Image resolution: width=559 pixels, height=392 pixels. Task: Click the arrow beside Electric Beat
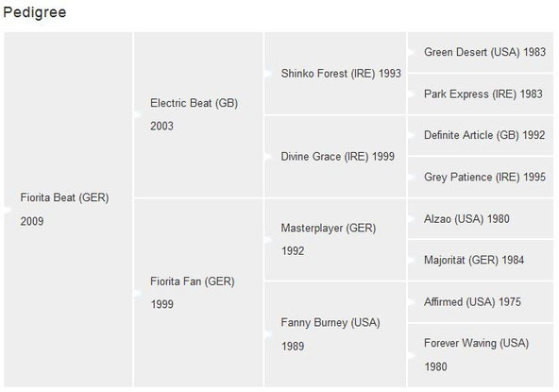tap(138, 114)
